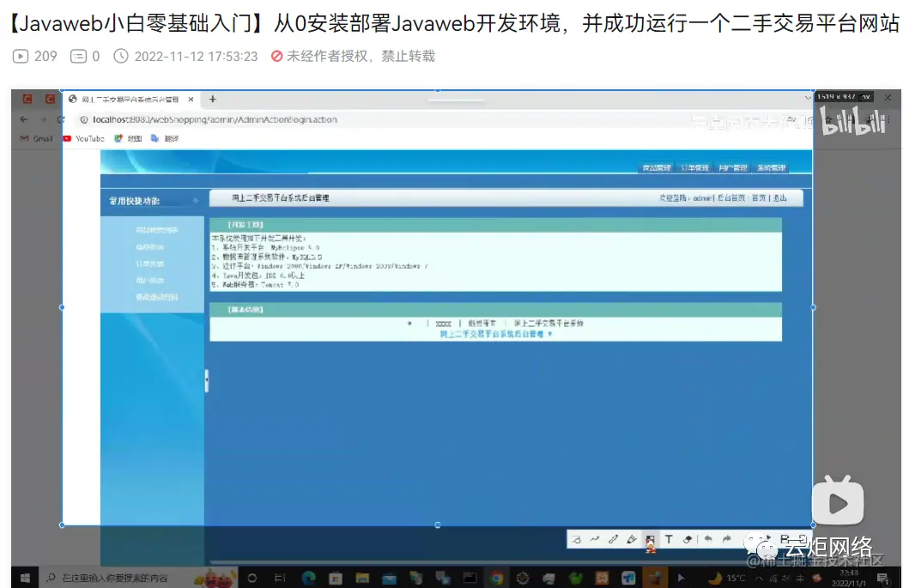Click the undo icon in the markup toolbar
This screenshot has width=903, height=588.
click(x=707, y=538)
